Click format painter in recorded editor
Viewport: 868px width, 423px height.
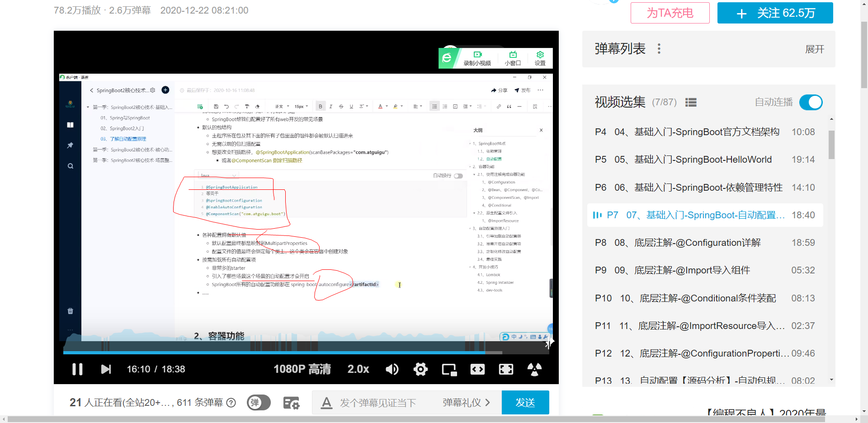point(247,107)
